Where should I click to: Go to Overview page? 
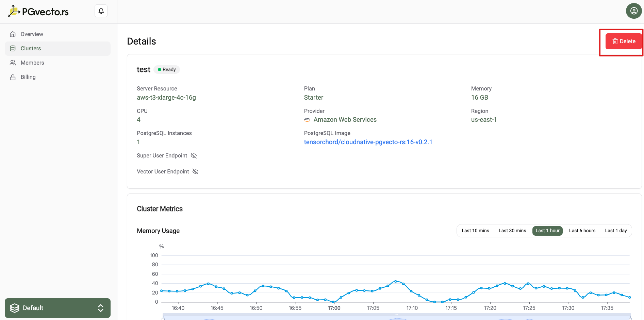[57, 34]
